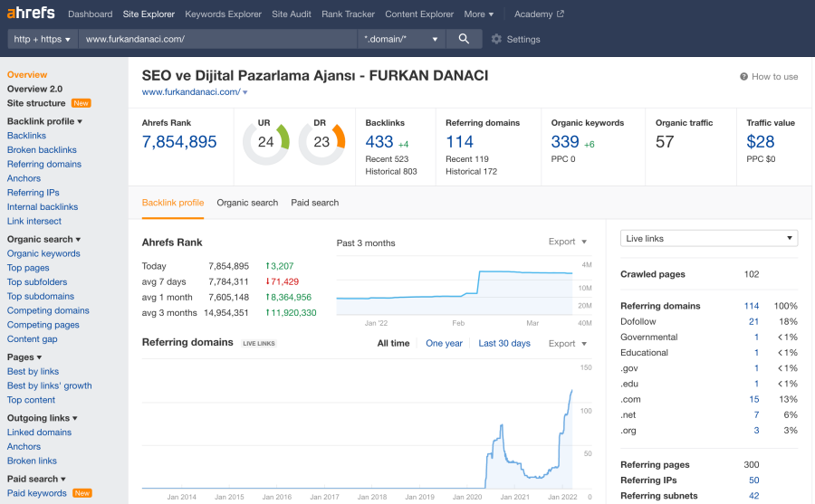Click Referring IPs count 50
The height and width of the screenshot is (504, 815).
[753, 480]
